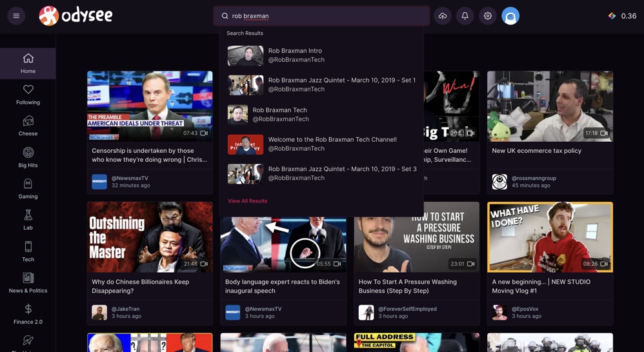Click @rossmanngroup channel name
644x352 pixels.
(x=534, y=178)
